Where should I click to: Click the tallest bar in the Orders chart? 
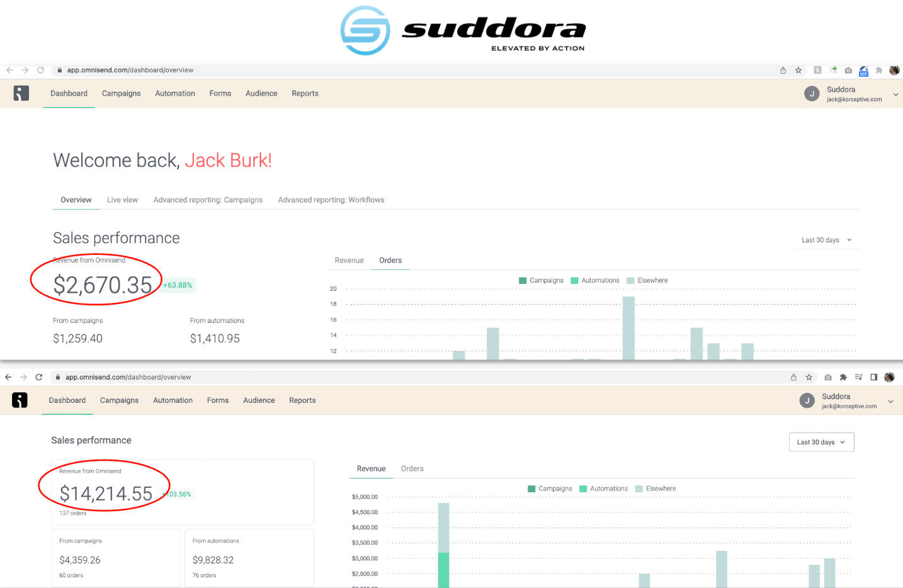click(x=628, y=327)
